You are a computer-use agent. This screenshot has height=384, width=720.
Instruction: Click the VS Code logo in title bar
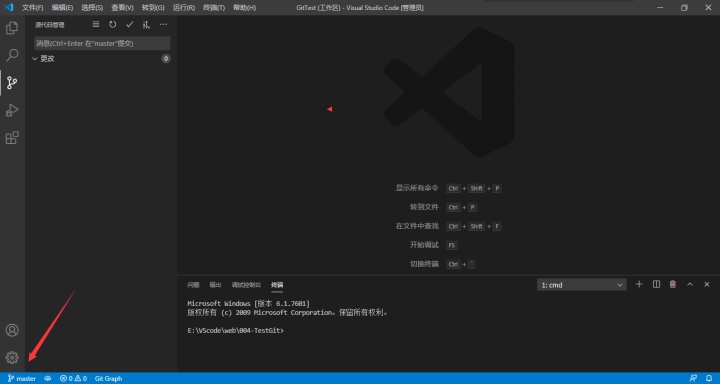pyautogui.click(x=8, y=7)
